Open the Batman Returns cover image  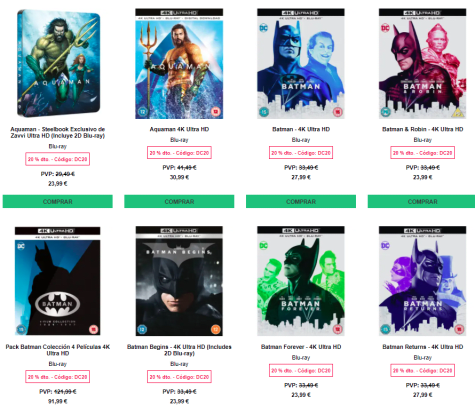pyautogui.click(x=422, y=281)
